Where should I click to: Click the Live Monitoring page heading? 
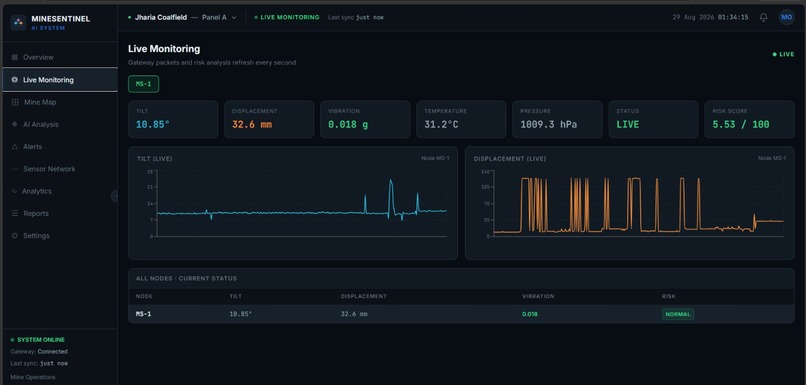point(164,49)
